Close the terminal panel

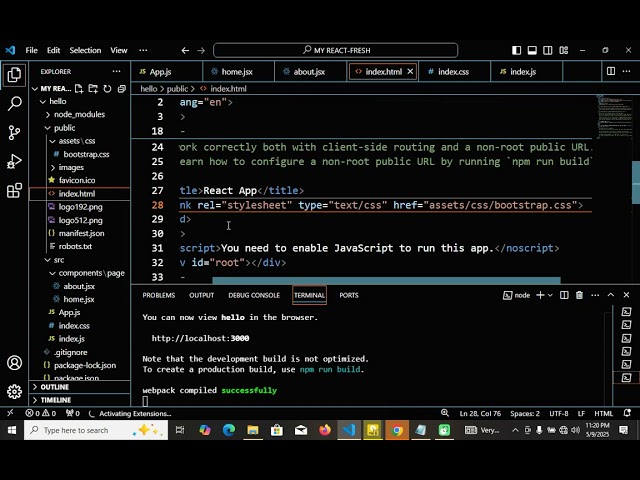tap(627, 295)
